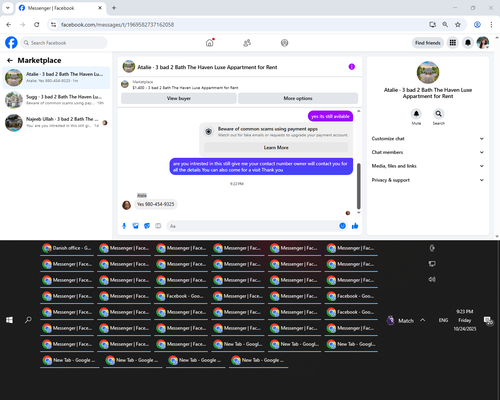The height and width of the screenshot is (400, 500).
Task: Open the Windows notification center icon
Action: tap(488, 321)
